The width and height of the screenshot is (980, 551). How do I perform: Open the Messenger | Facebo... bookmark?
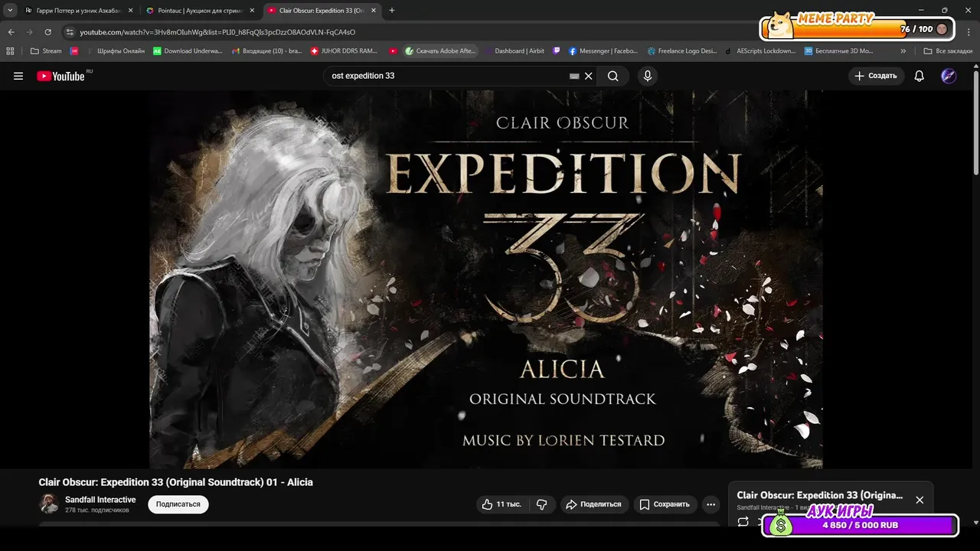[603, 51]
